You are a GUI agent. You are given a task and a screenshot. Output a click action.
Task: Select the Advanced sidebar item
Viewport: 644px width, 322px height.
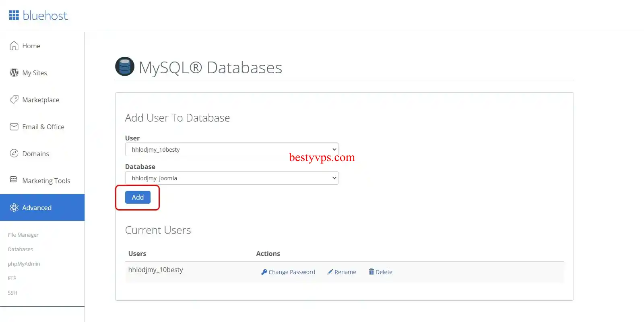tap(42, 208)
